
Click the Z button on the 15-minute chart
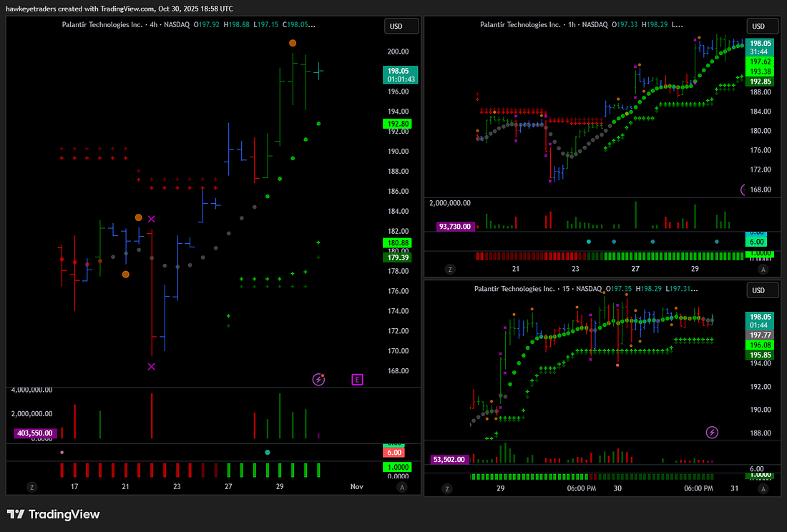pos(447,489)
